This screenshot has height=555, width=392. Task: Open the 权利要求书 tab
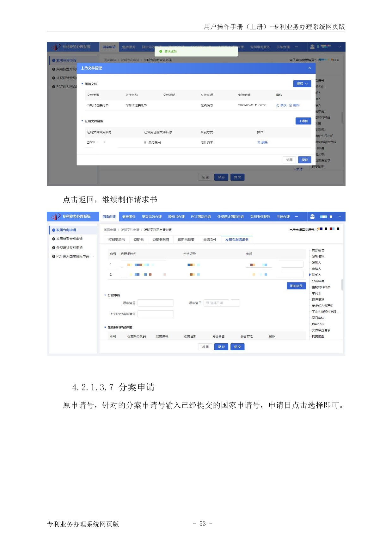(116, 240)
